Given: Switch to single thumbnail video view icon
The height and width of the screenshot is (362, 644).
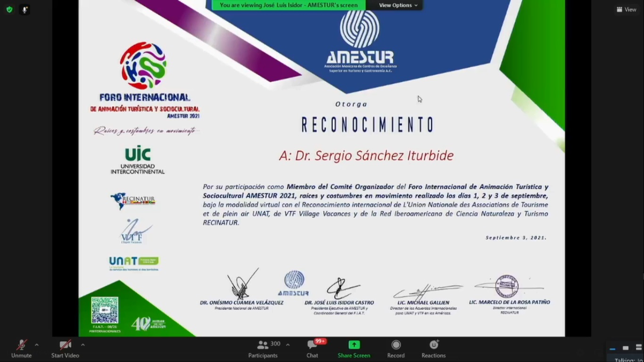Looking at the screenshot, I should pyautogui.click(x=626, y=349).
